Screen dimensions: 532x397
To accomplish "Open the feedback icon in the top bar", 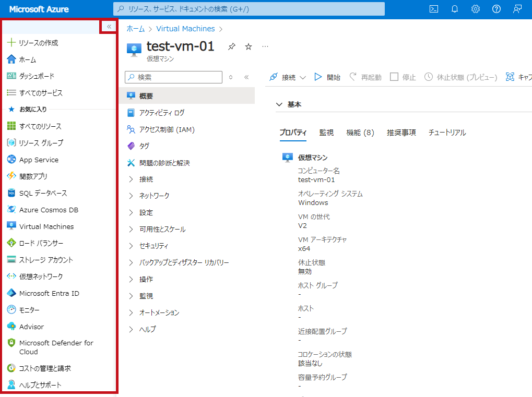I will point(517,9).
